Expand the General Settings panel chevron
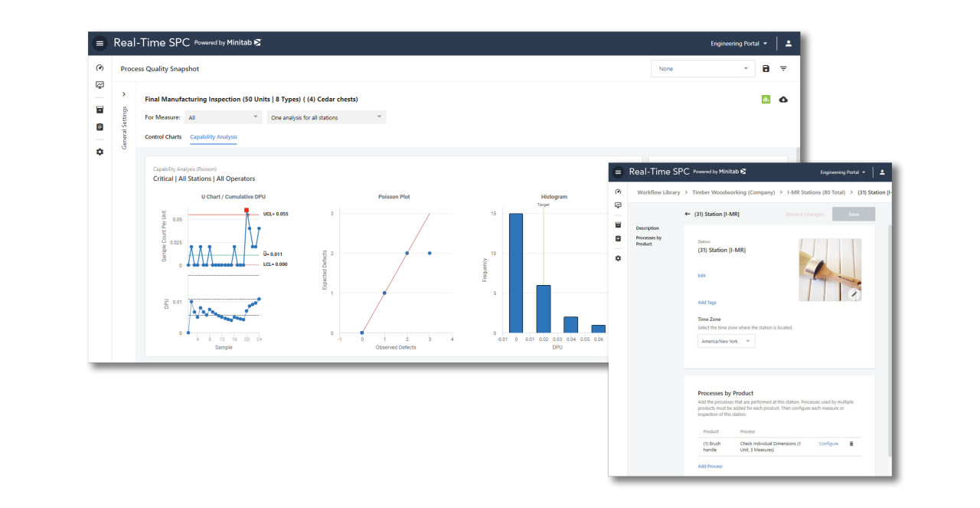Screen dimensions: 980x508 pos(124,94)
